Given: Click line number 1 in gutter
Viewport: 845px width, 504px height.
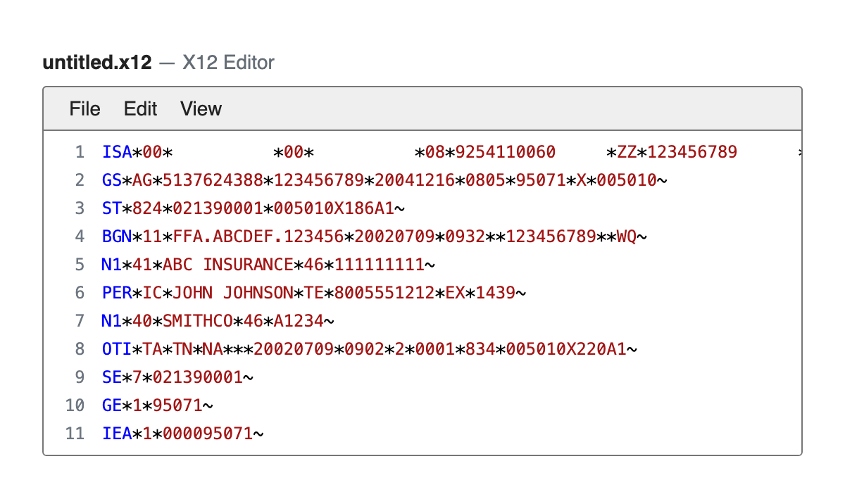Looking at the screenshot, I should [x=80, y=152].
